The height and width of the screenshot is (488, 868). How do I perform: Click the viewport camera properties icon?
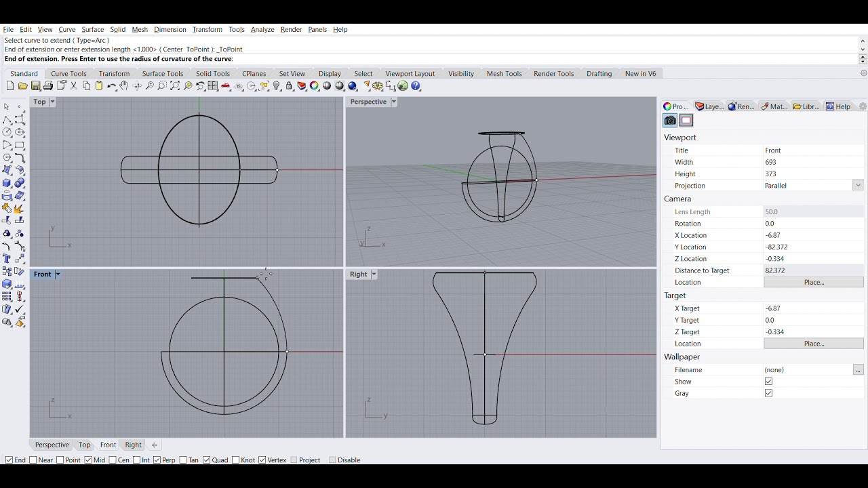tap(670, 121)
